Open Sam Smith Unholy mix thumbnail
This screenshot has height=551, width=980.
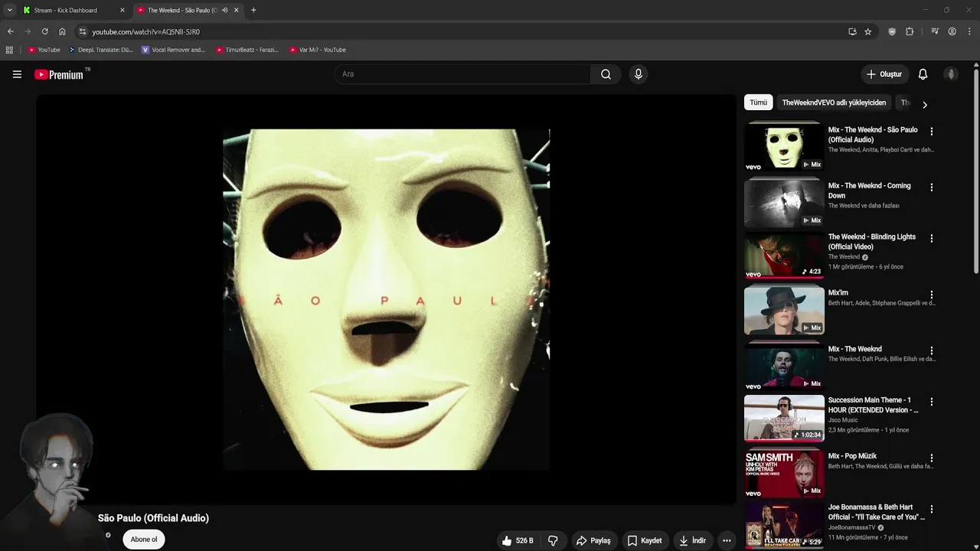coord(784,474)
